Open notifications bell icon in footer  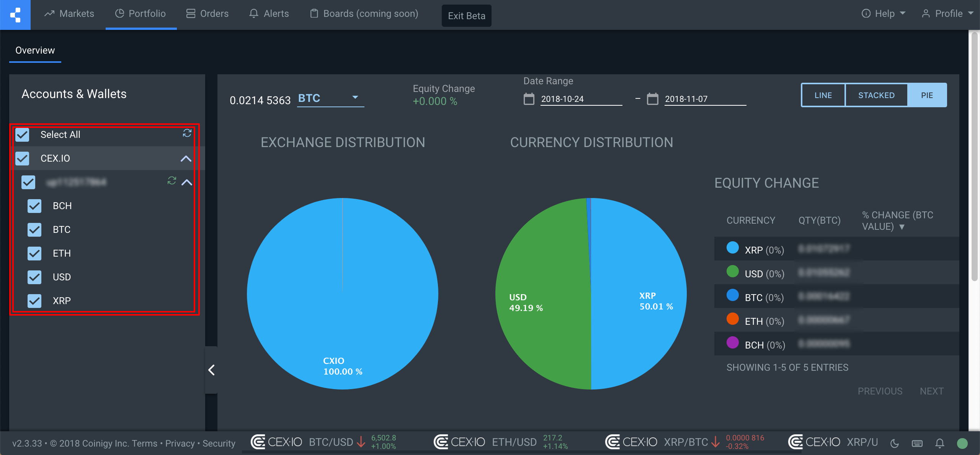(x=940, y=444)
